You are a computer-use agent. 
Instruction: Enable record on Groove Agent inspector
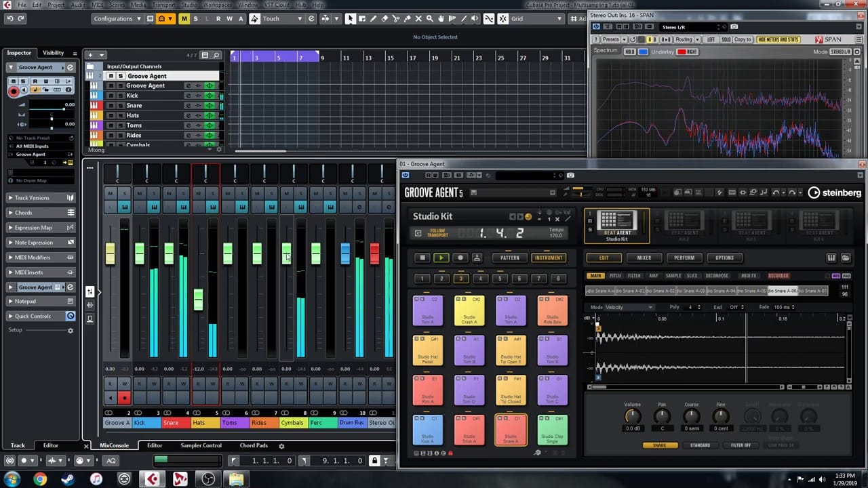click(x=14, y=90)
